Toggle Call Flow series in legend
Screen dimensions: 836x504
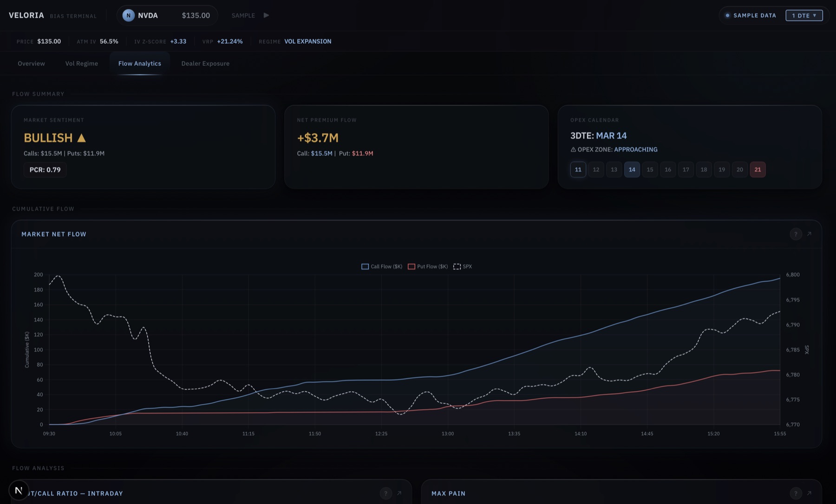[x=382, y=266]
